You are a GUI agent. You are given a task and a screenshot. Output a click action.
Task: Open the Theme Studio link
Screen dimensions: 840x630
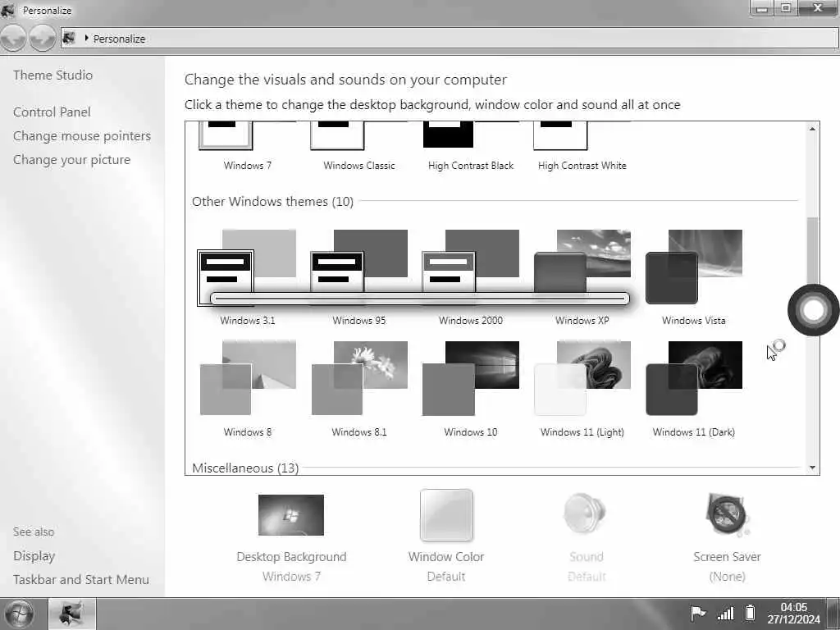(52, 75)
